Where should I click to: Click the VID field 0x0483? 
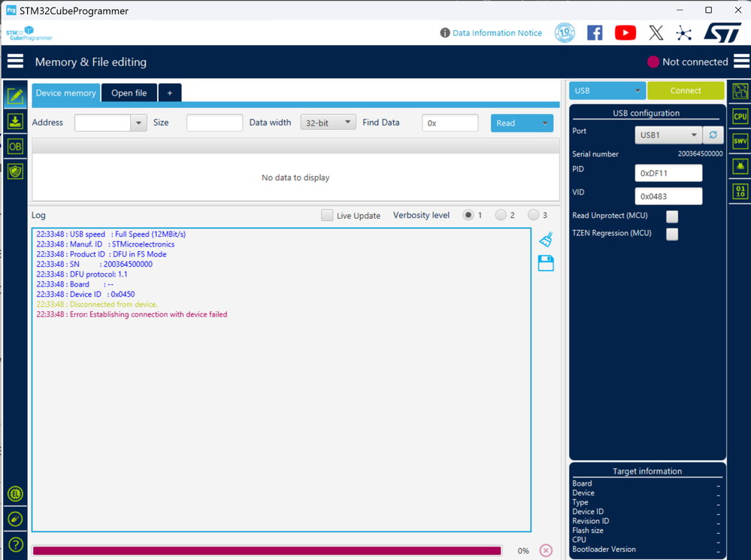click(x=668, y=196)
